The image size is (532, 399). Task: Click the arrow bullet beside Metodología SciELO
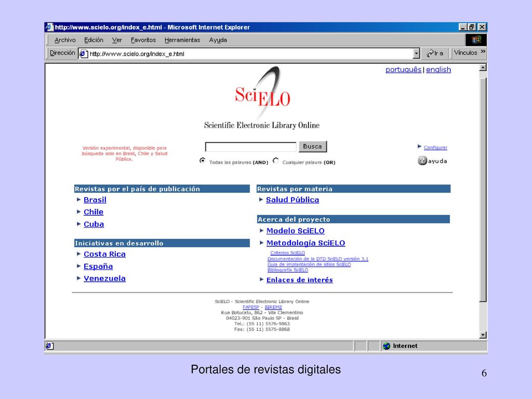(x=262, y=243)
